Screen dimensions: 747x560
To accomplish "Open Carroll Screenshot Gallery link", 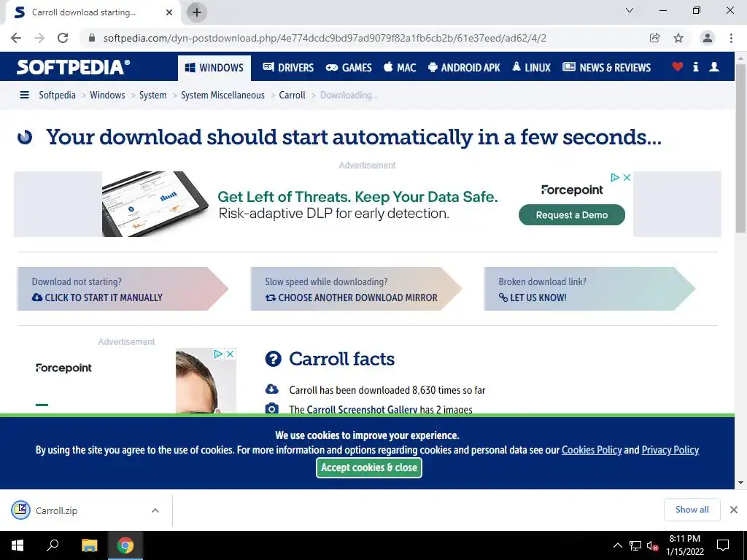I will click(x=362, y=410).
